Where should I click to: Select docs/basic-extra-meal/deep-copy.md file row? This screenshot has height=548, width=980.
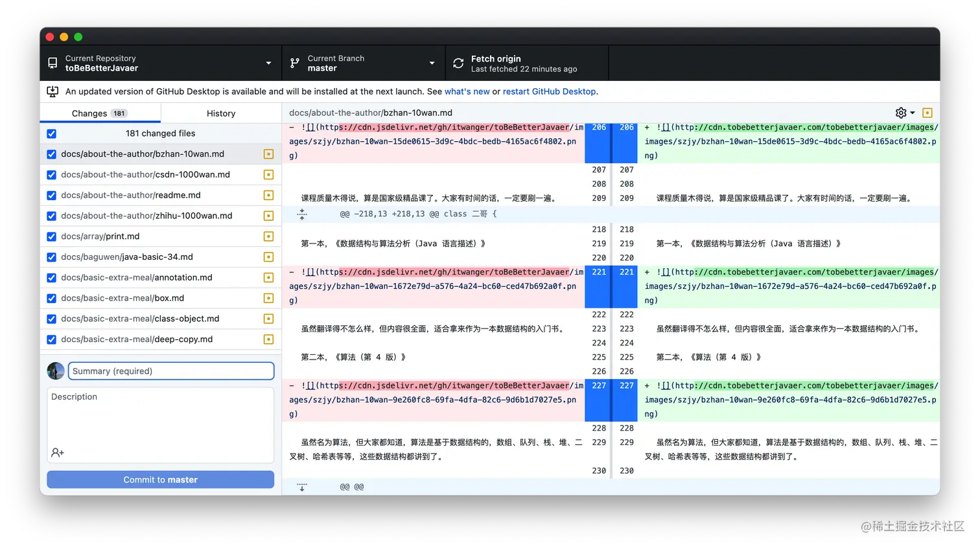pos(161,339)
